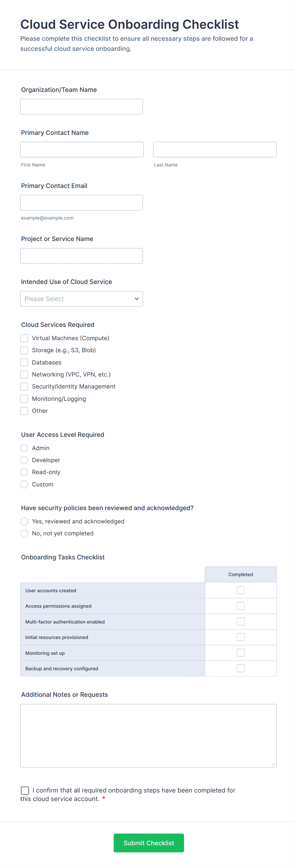Tick the Databases checkbox

tap(24, 362)
